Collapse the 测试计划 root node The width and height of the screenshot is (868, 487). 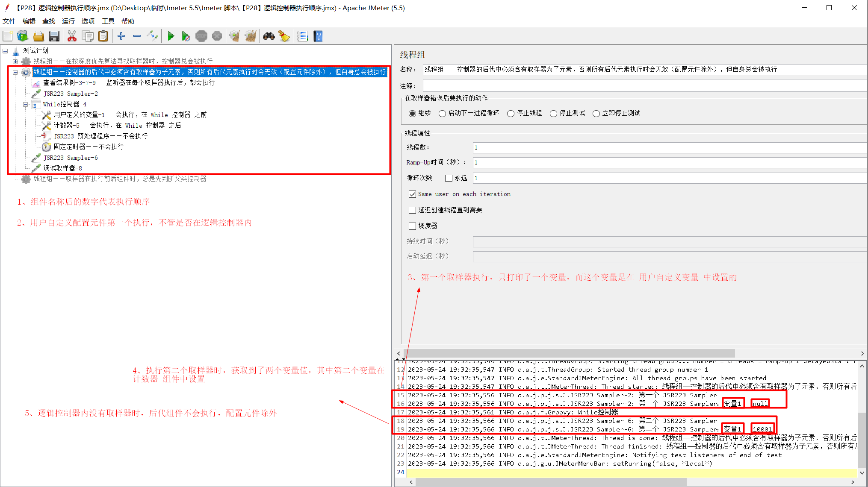pos(5,51)
